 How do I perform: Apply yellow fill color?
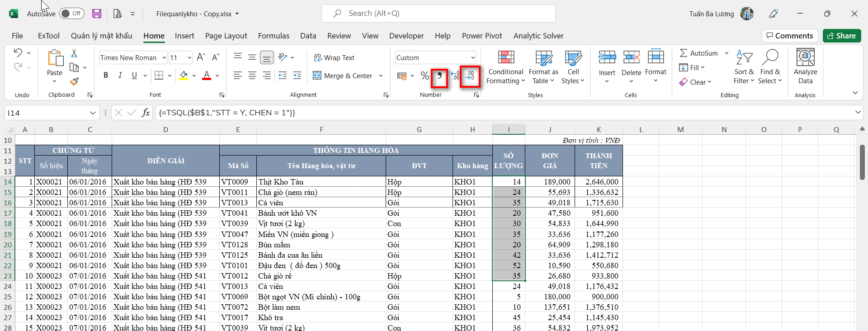point(184,76)
